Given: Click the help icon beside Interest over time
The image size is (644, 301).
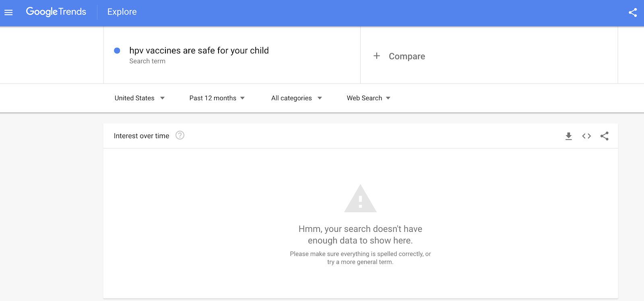Looking at the screenshot, I should 180,135.
